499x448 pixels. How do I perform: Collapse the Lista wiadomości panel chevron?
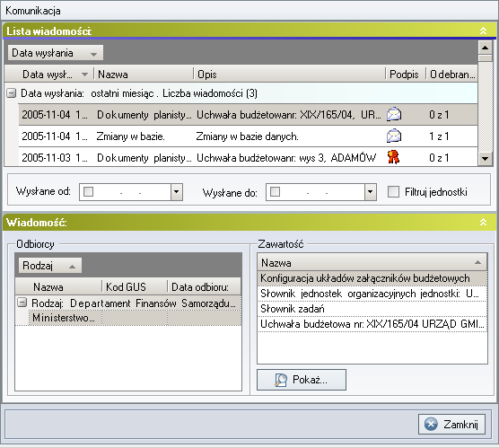point(483,31)
